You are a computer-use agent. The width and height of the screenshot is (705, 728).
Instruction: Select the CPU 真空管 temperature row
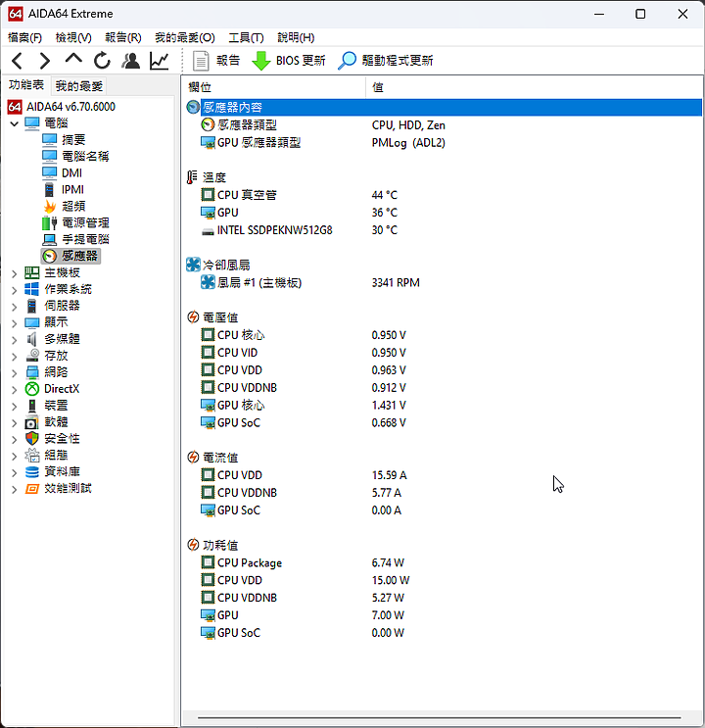click(444, 195)
